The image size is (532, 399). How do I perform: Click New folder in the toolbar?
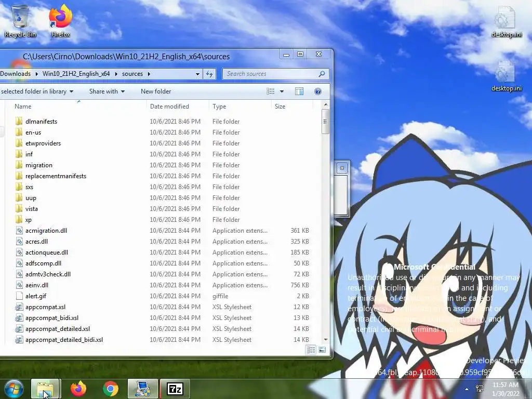pyautogui.click(x=156, y=91)
